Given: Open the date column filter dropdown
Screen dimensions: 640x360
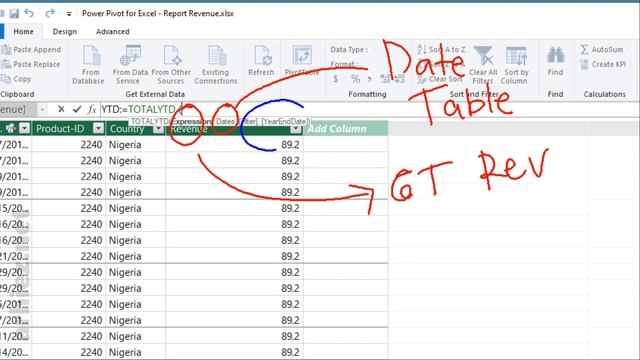Looking at the screenshot, I should pyautogui.click(x=24, y=128).
